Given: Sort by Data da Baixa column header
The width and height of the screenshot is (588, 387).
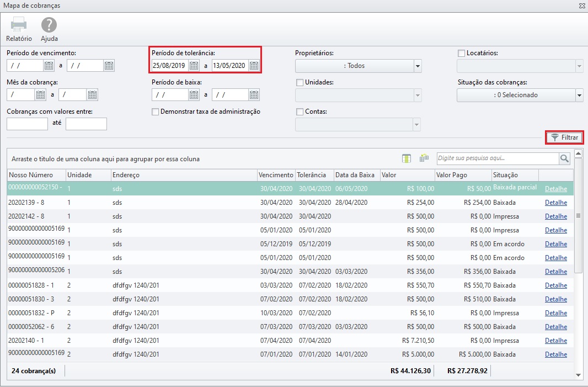Looking at the screenshot, I should [357, 175].
